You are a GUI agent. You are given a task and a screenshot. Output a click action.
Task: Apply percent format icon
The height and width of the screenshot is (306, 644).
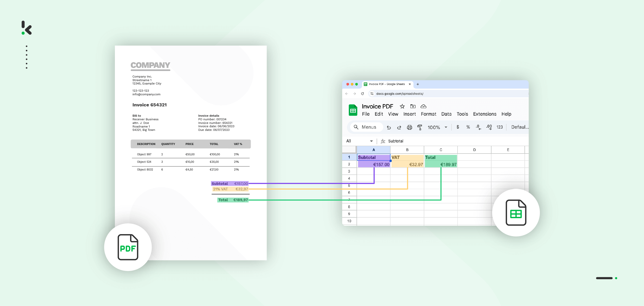(x=468, y=127)
